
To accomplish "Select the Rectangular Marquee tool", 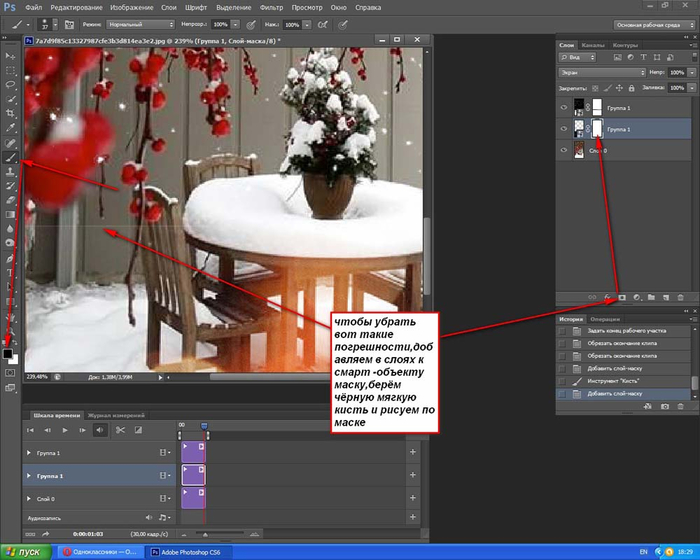I will pyautogui.click(x=10, y=71).
